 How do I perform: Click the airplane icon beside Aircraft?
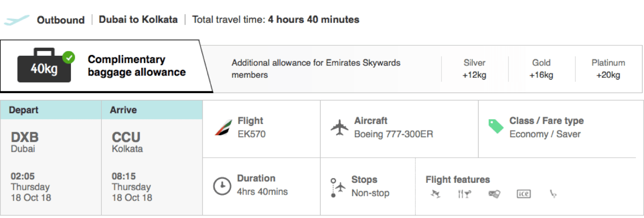point(340,127)
